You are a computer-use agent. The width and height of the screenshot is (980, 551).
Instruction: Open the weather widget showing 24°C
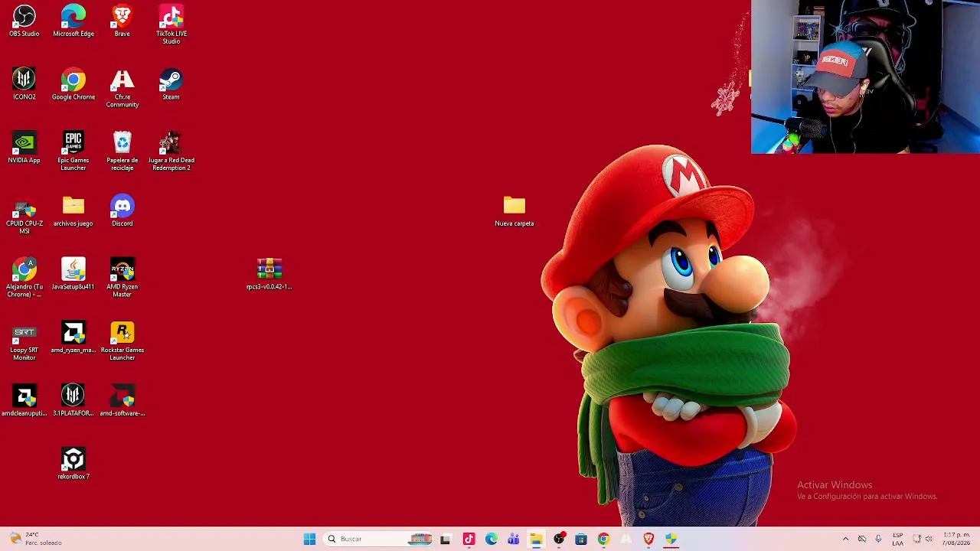(35, 539)
